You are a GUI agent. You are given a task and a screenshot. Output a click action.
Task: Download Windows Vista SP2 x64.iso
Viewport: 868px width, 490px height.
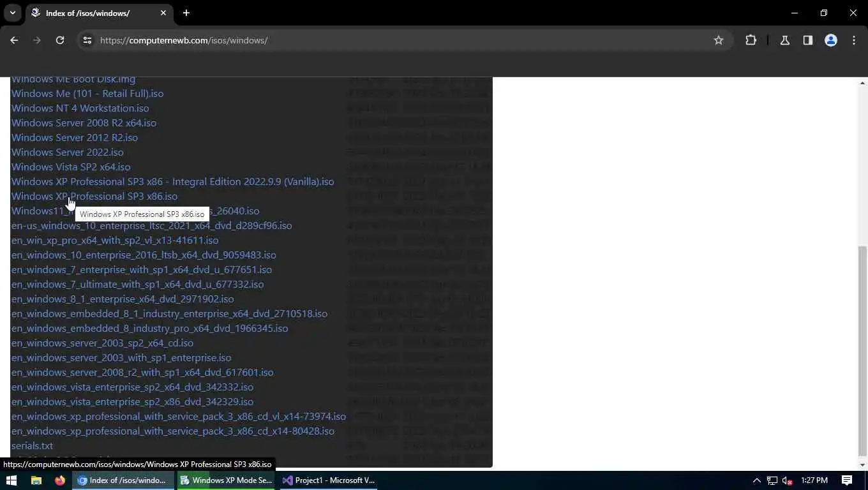tap(71, 167)
